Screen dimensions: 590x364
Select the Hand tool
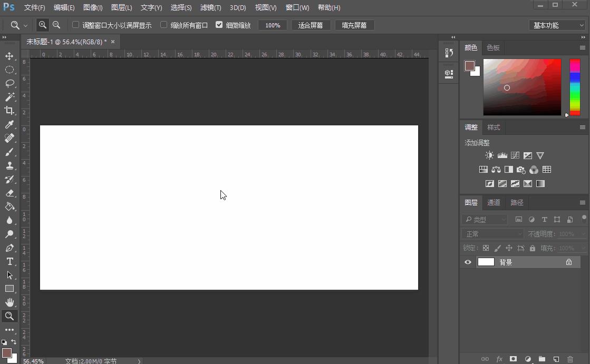point(9,302)
